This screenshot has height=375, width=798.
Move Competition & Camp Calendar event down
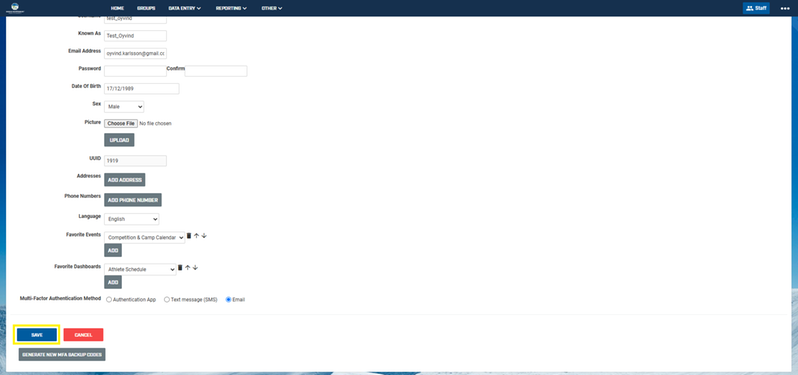(204, 236)
